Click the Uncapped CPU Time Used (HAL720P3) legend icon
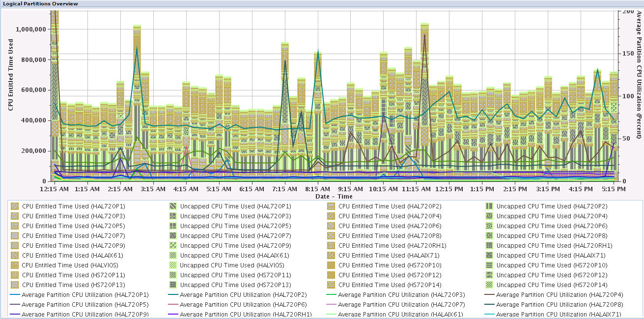Viewport: 644px width, 319px height. point(173,216)
